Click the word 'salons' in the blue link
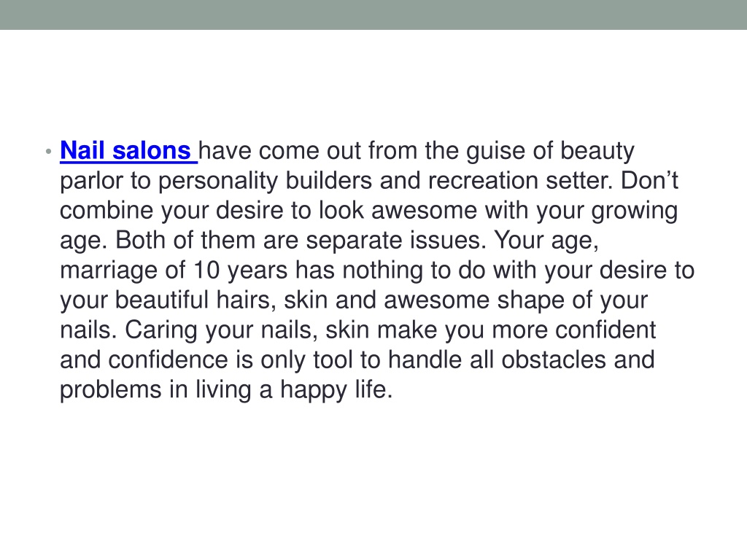 pos(152,151)
